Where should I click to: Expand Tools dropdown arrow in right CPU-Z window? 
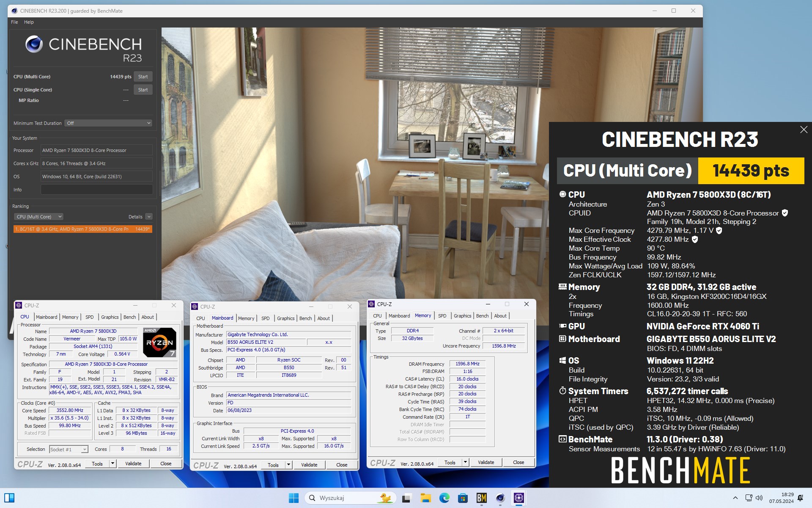click(x=465, y=462)
